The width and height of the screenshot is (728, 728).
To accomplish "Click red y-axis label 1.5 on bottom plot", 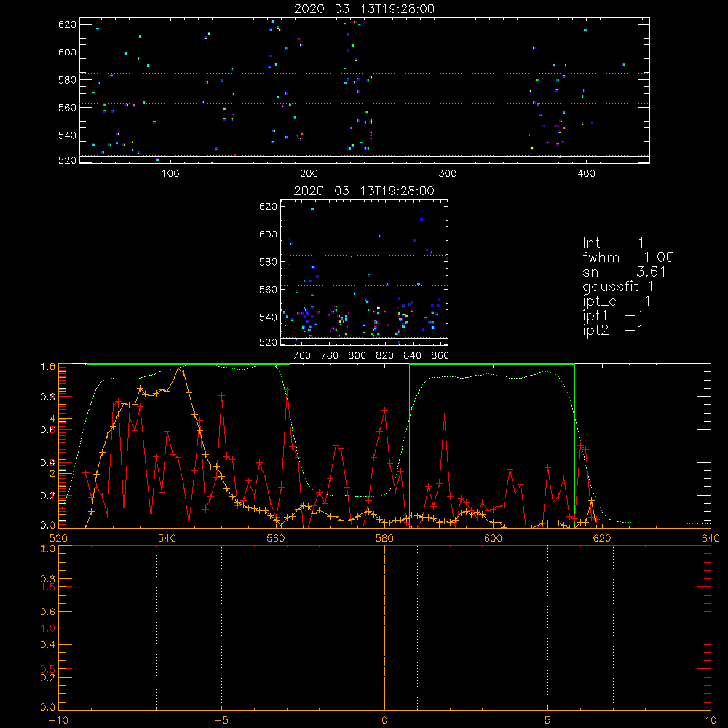I will (x=48, y=587).
